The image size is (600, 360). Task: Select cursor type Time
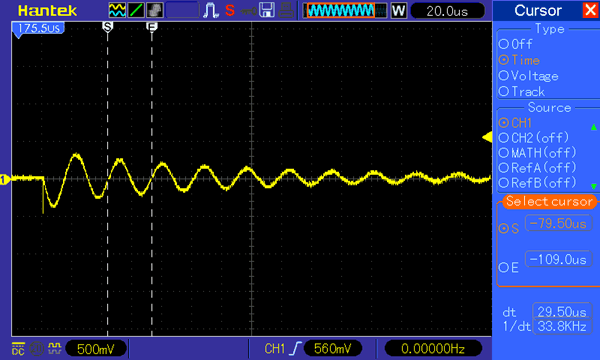click(519, 60)
